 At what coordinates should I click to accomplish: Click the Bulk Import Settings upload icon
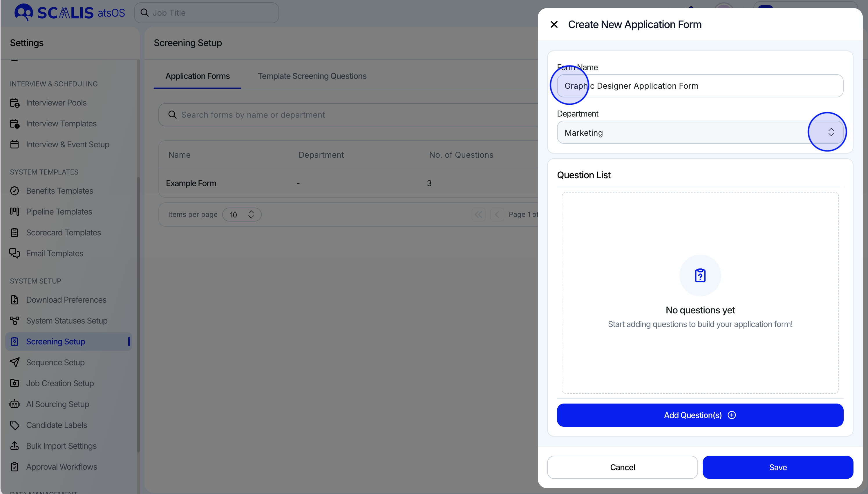(x=14, y=446)
